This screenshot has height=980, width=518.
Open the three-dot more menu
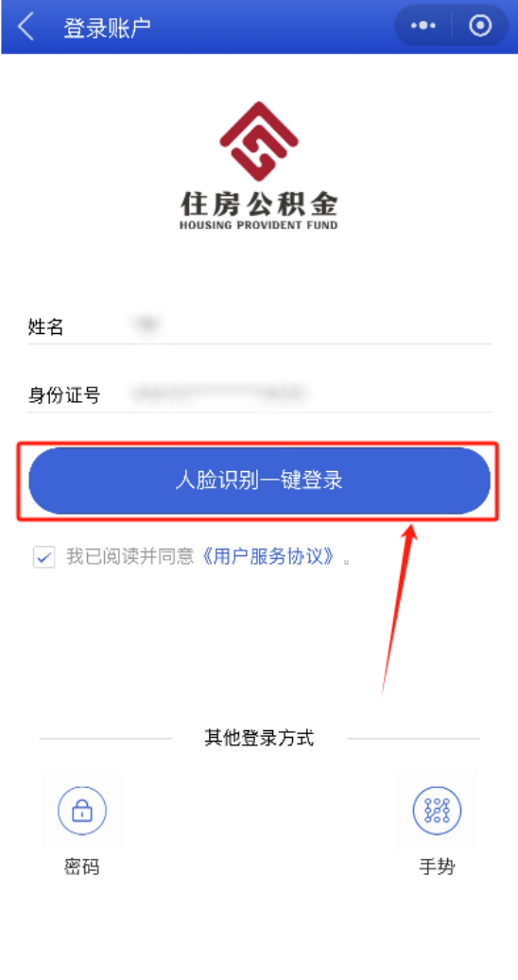[x=423, y=26]
